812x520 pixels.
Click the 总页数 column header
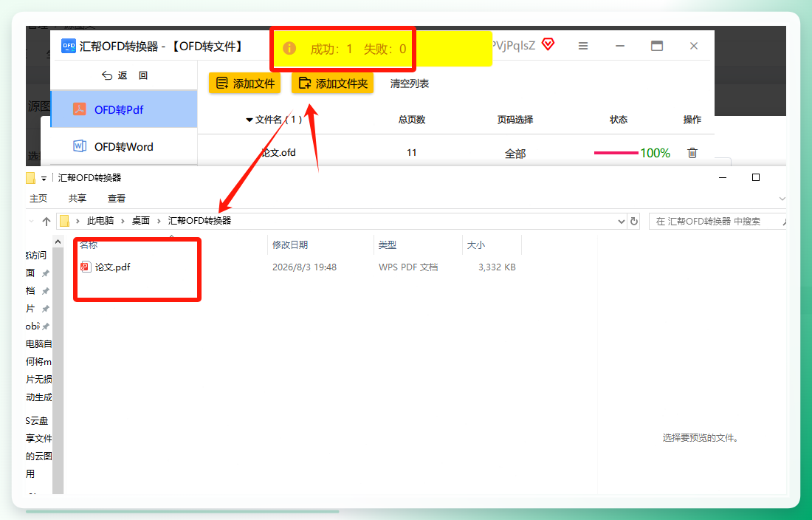pos(412,120)
